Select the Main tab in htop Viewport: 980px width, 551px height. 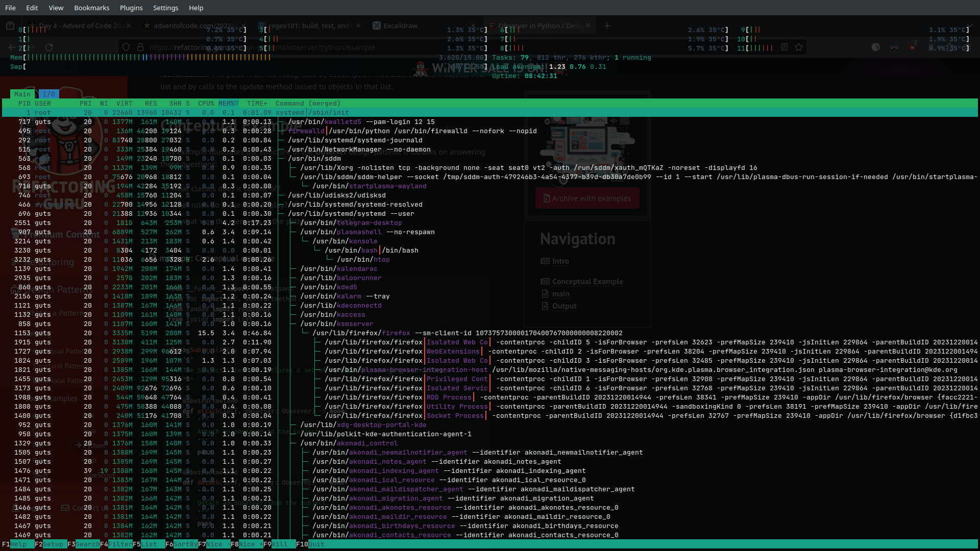coord(22,94)
